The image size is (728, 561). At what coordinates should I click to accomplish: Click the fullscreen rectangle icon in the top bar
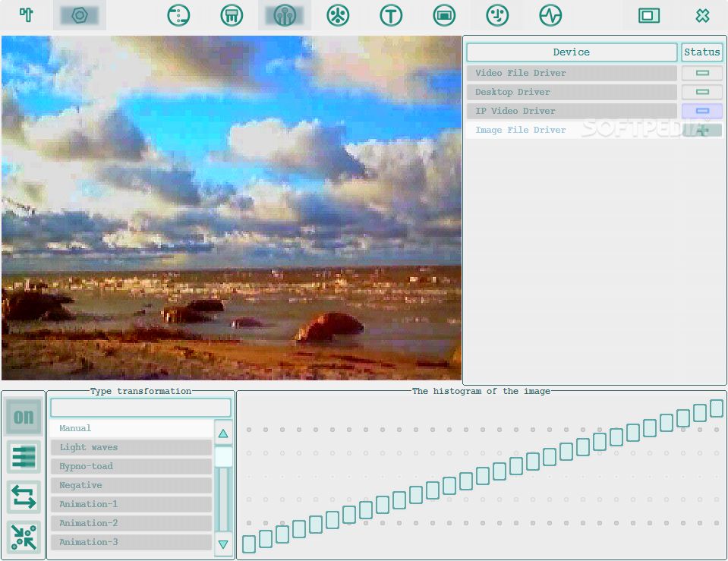(648, 15)
